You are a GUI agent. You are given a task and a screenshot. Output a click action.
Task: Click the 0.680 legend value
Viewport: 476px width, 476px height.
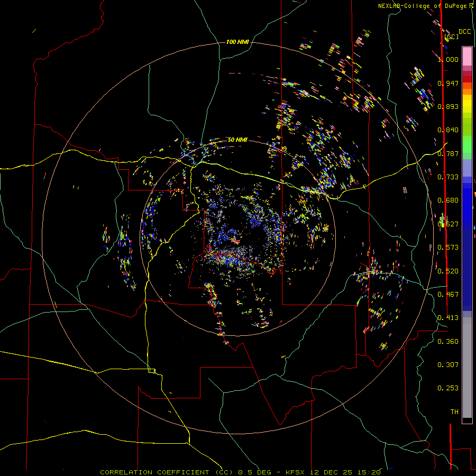click(448, 200)
